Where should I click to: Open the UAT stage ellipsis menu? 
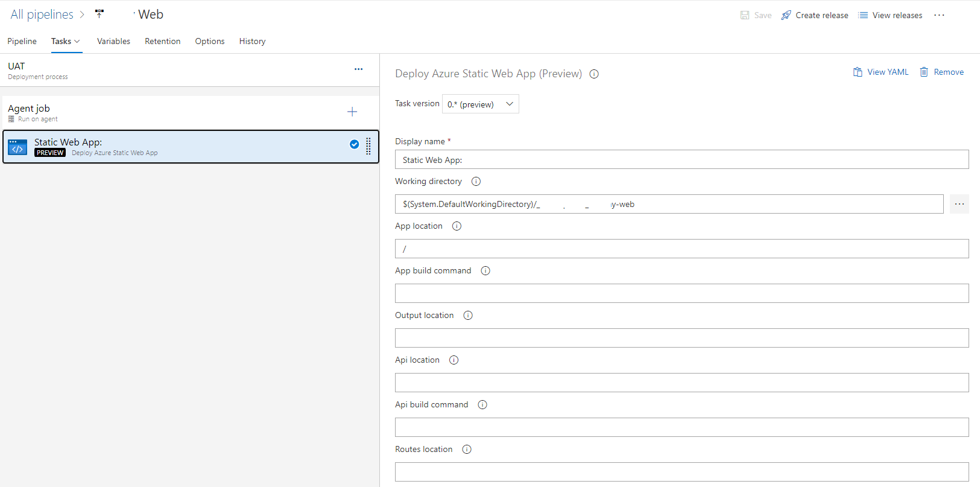[358, 69]
